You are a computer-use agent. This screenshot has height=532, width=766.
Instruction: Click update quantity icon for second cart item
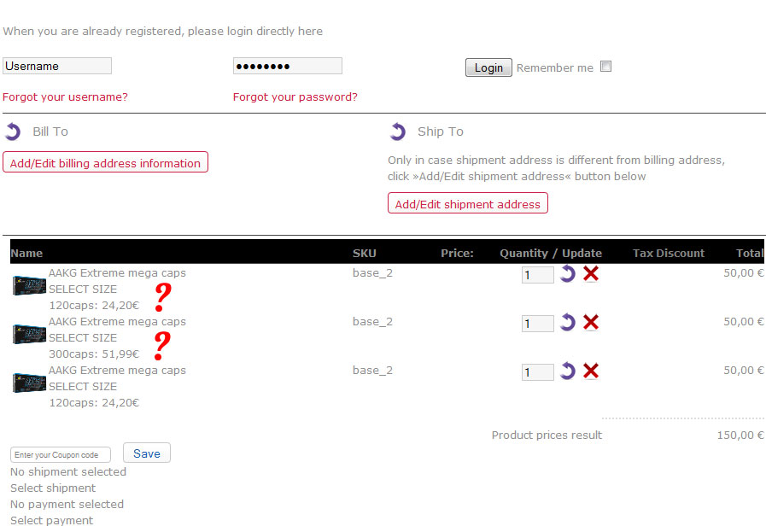[568, 323]
